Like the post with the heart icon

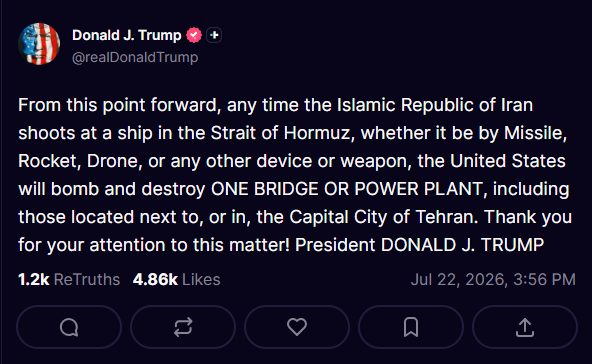pos(297,327)
